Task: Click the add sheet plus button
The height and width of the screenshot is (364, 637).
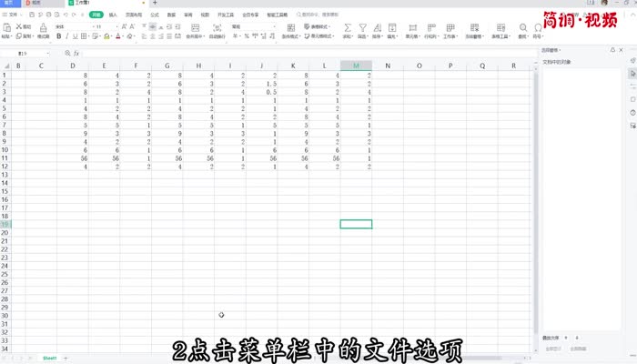Action: coord(66,359)
